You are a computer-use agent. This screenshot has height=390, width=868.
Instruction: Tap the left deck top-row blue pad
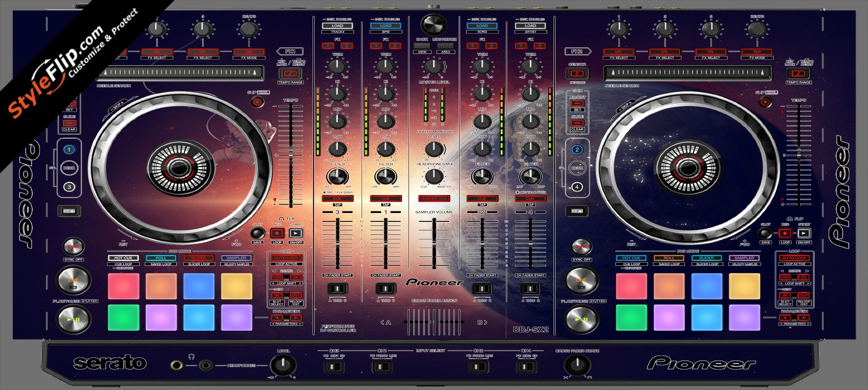(x=199, y=286)
